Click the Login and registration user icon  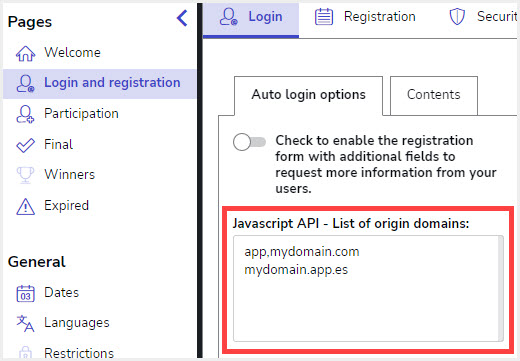tap(25, 83)
